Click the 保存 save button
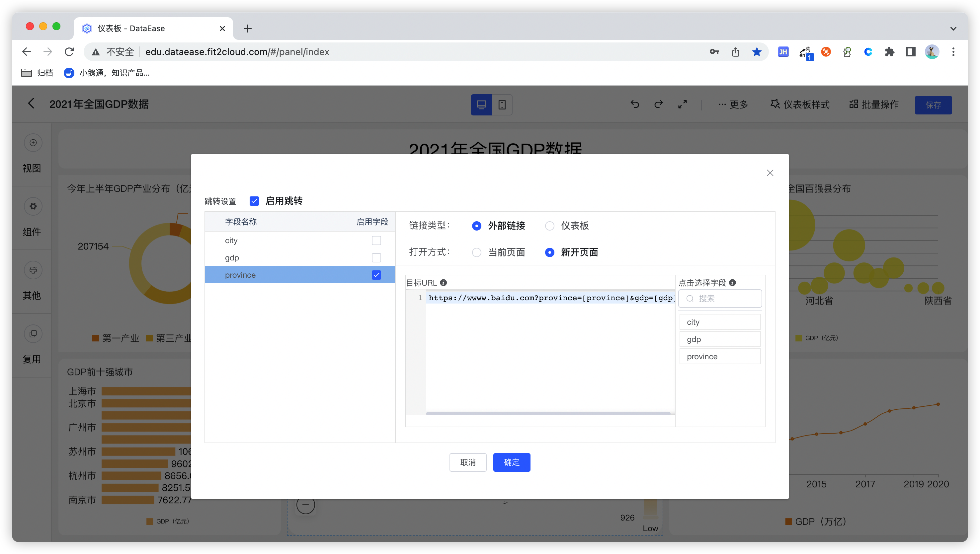 tap(933, 105)
